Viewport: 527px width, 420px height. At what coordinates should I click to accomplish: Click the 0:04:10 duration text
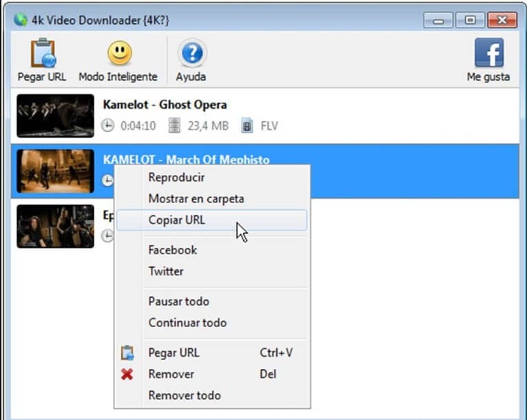coord(138,126)
